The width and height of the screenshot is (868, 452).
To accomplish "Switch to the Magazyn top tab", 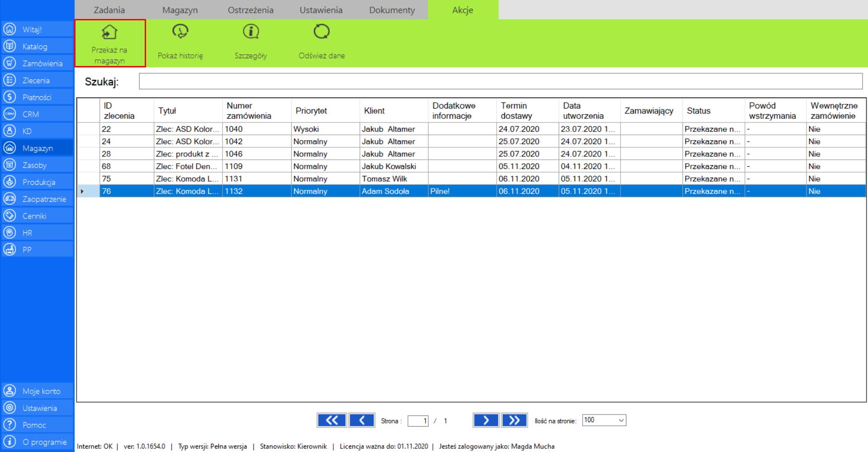I will 180,10.
